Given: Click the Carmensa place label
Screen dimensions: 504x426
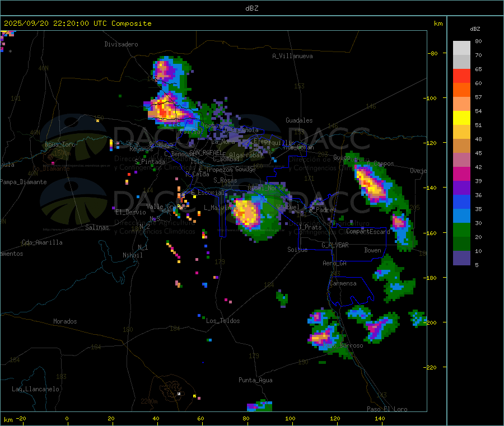Looking at the screenshot, I should click(x=343, y=284).
